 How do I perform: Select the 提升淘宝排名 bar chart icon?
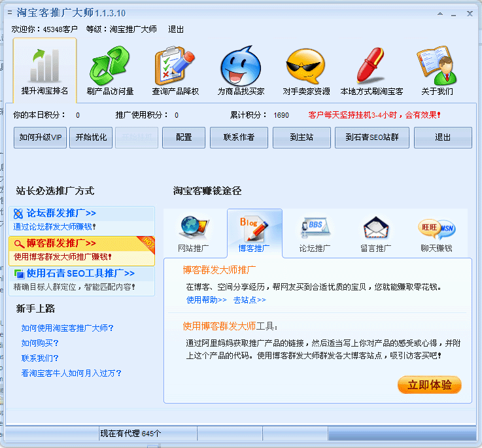[45, 65]
